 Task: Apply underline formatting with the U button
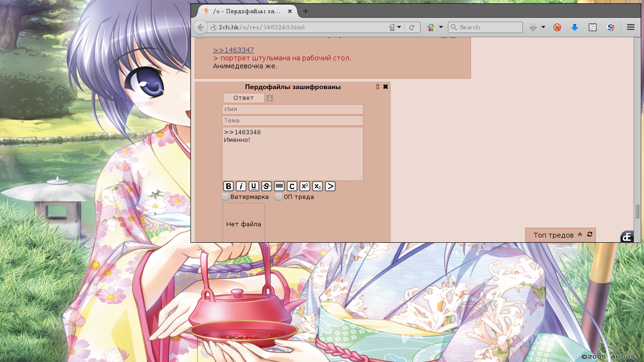(x=254, y=186)
